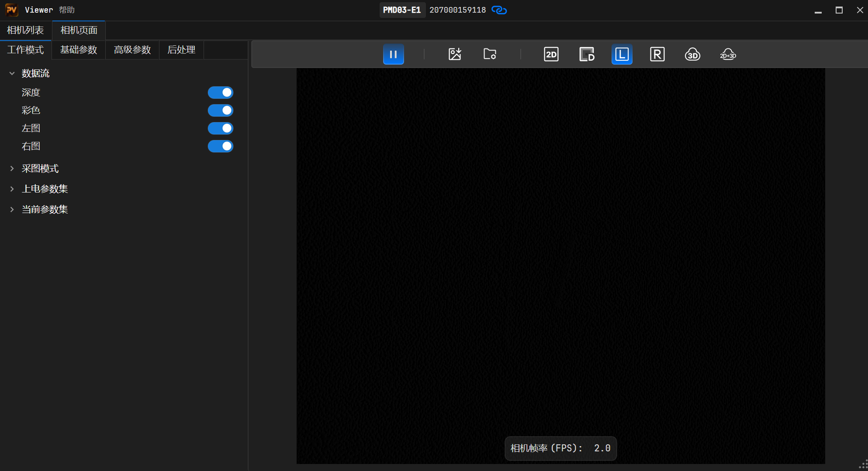Toggle the 深度 depth stream switch
868x471 pixels.
coord(221,93)
